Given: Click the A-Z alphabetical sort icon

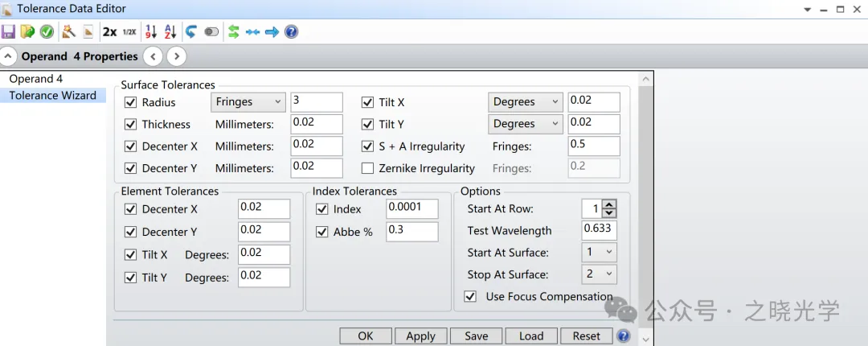Looking at the screenshot, I should [170, 32].
